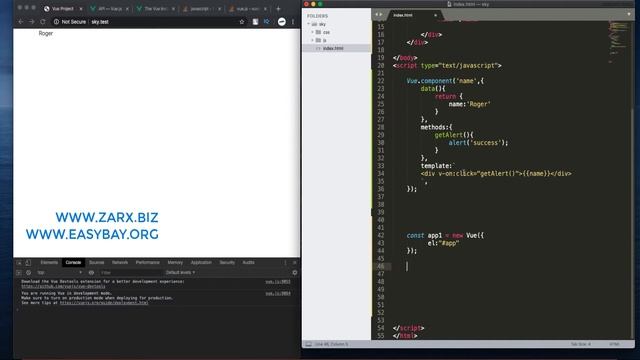
Task: Go forward in the Chrome browser
Action: click(32, 22)
